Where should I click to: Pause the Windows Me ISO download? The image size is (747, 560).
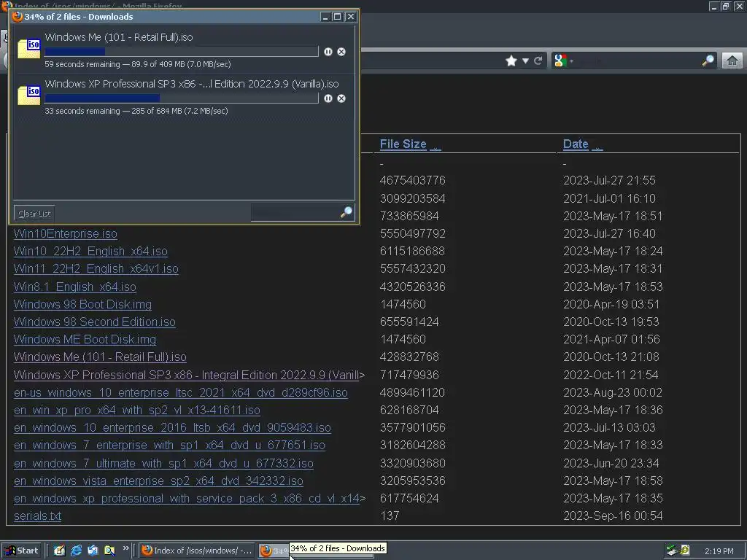pos(328,52)
